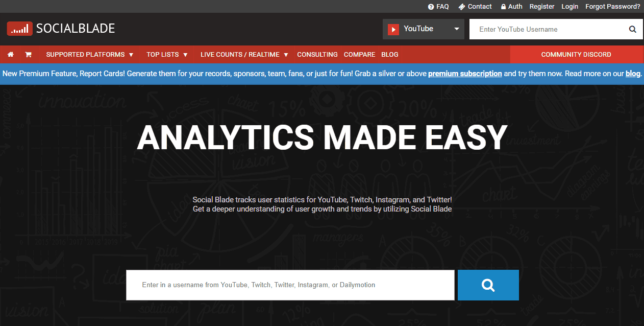Screen dimensions: 644x326
Task: Go to the Register link
Action: point(542,7)
